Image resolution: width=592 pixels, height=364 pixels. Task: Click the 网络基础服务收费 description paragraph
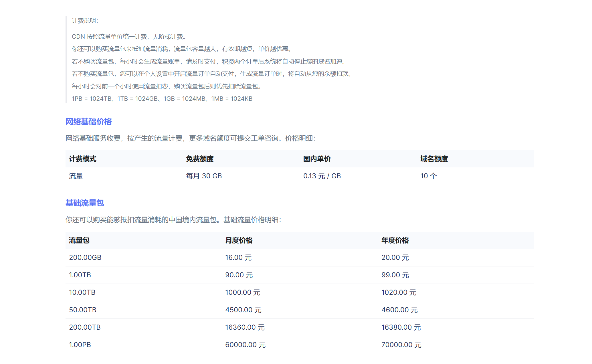point(191,138)
